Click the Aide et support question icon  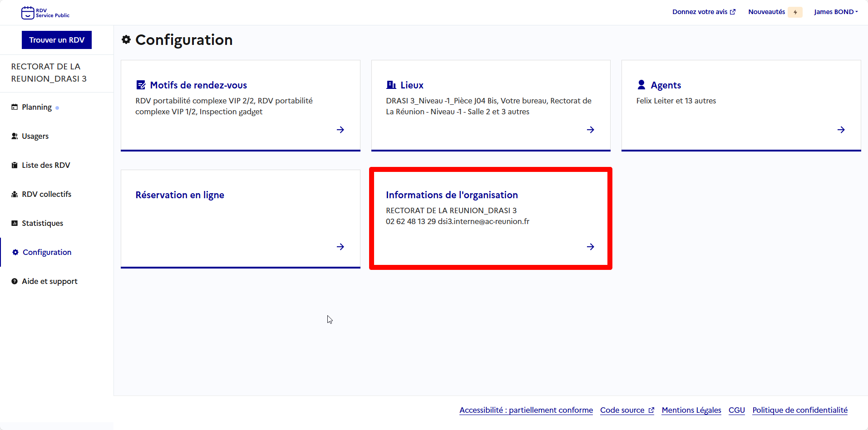click(15, 281)
